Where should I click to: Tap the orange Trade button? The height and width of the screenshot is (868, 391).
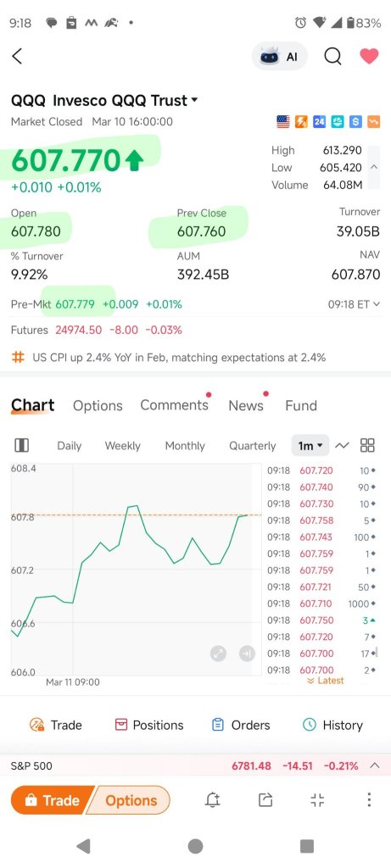(52, 800)
